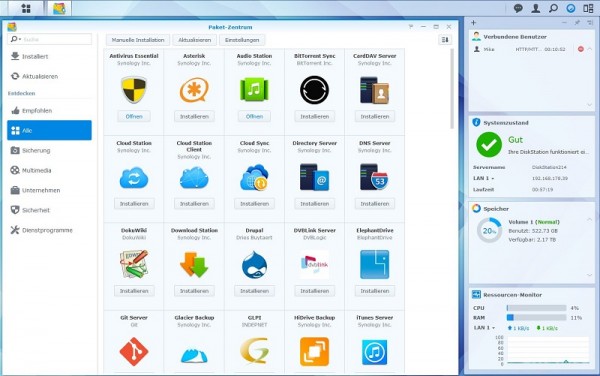Click the Download Station arrows icon
The width and height of the screenshot is (600, 376).
(x=194, y=264)
